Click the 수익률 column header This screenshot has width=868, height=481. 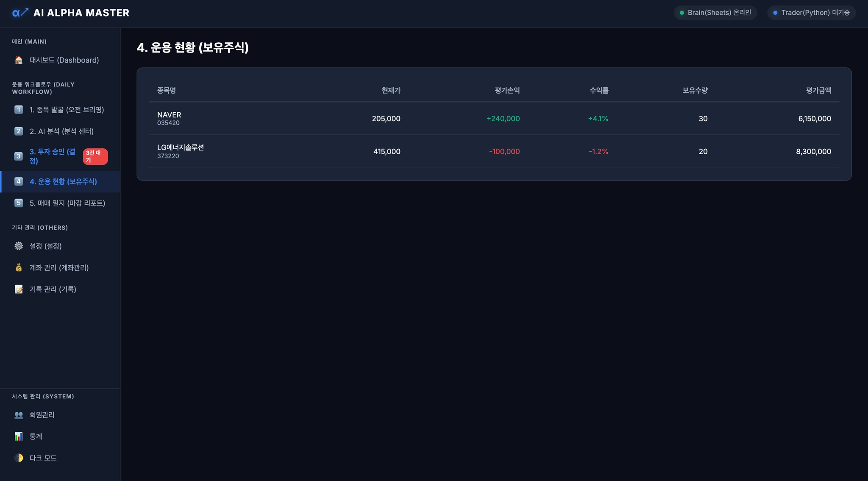598,90
